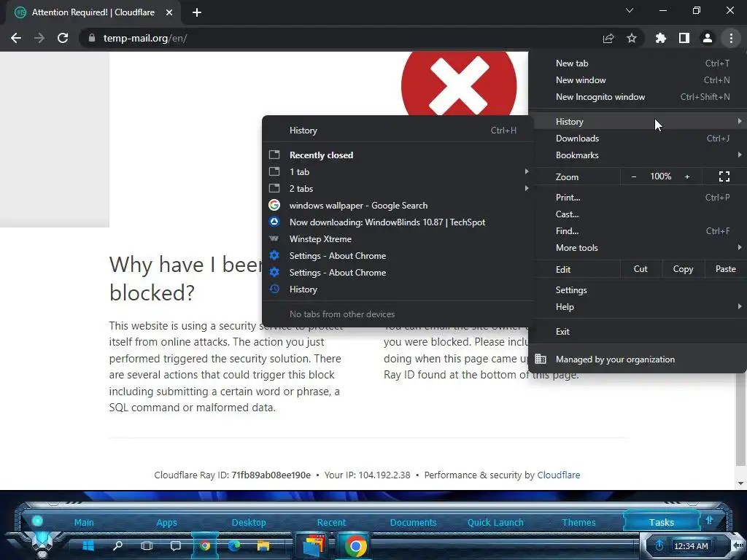
Task: Reopen WindowBlinds TechSpot download page
Action: tap(398, 222)
